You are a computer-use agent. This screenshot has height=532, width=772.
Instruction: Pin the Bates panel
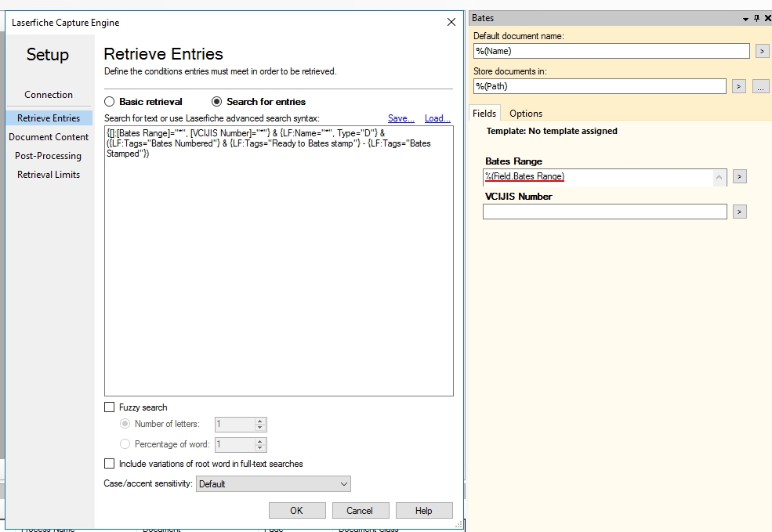(x=756, y=18)
